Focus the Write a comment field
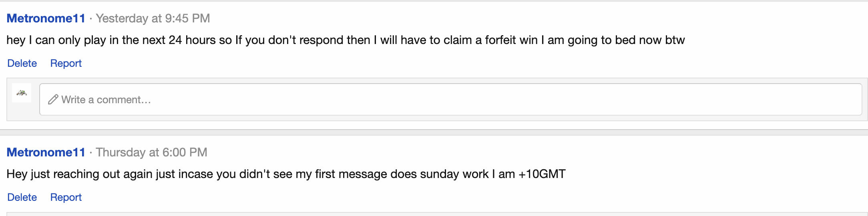 [450, 99]
